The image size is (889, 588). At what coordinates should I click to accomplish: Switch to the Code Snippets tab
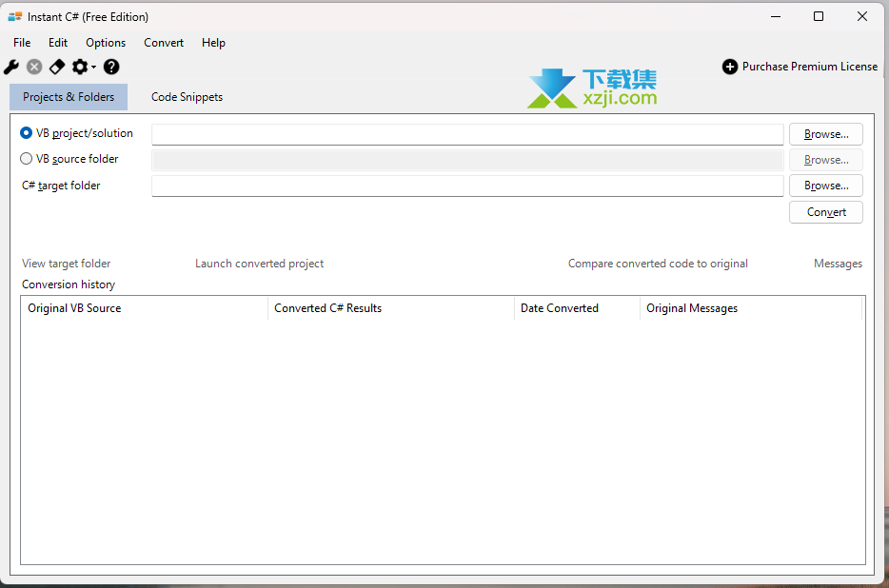187,97
